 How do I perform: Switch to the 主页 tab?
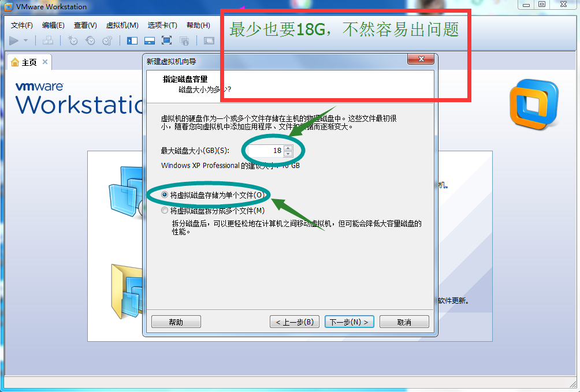pos(29,62)
